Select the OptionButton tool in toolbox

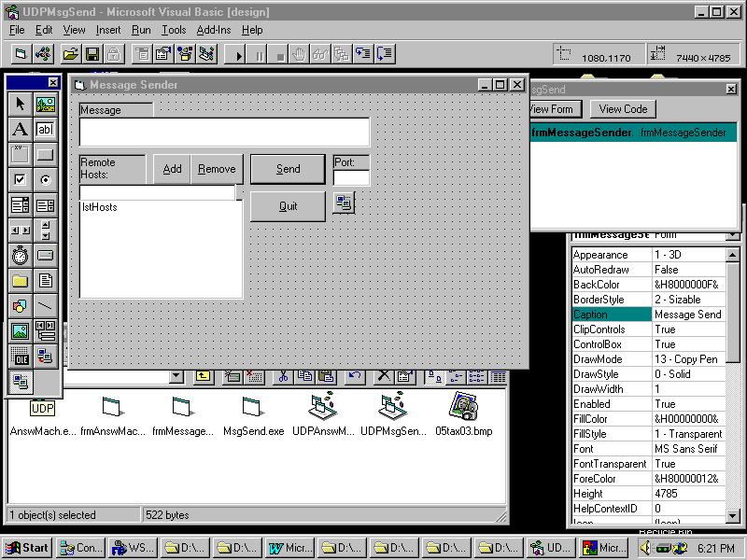(45, 179)
